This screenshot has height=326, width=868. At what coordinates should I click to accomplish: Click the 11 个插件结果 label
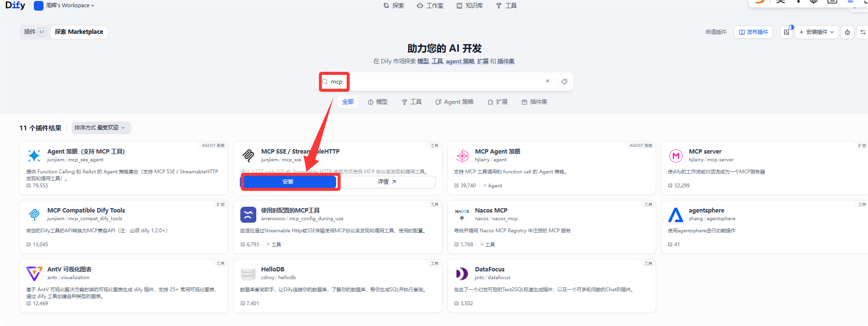(x=40, y=128)
